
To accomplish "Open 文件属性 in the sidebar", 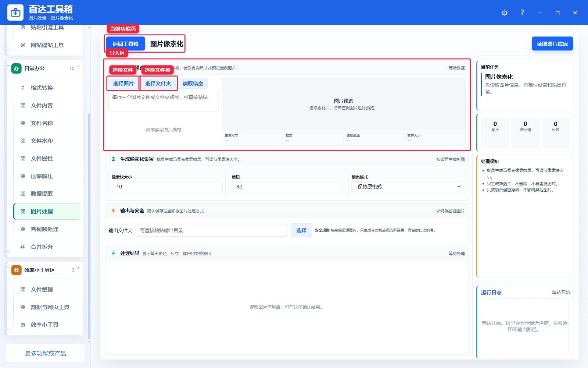I will tap(47, 158).
